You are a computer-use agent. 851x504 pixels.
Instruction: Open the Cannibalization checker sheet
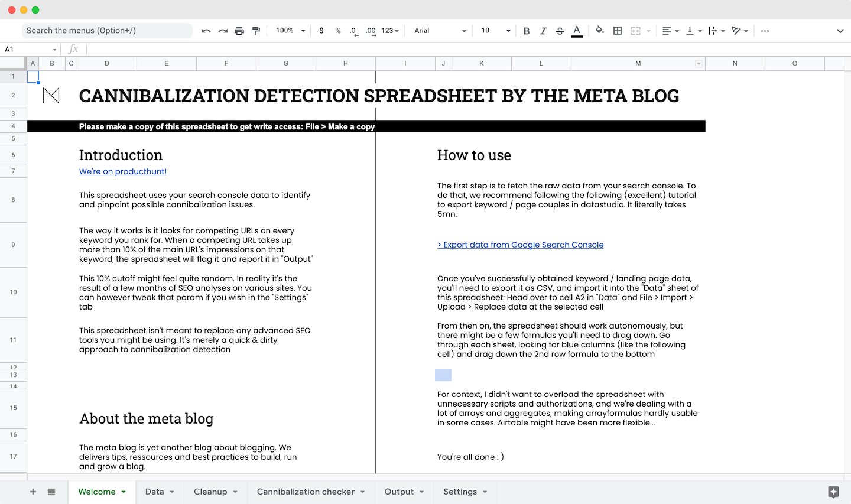[305, 491]
